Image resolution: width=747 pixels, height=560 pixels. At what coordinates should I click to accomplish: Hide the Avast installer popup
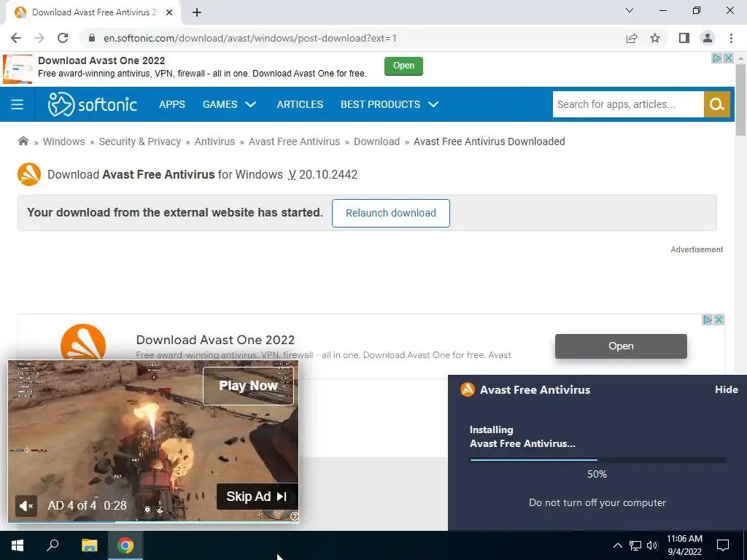[x=727, y=389]
